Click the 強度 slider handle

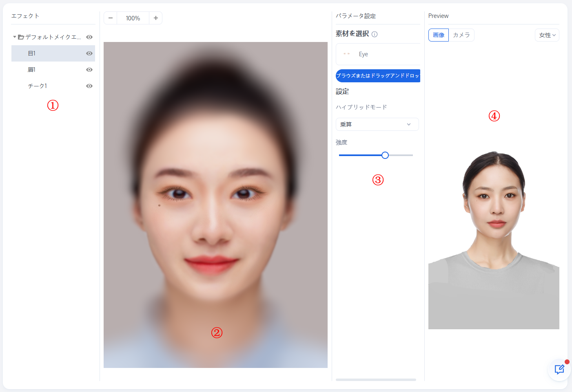[385, 155]
